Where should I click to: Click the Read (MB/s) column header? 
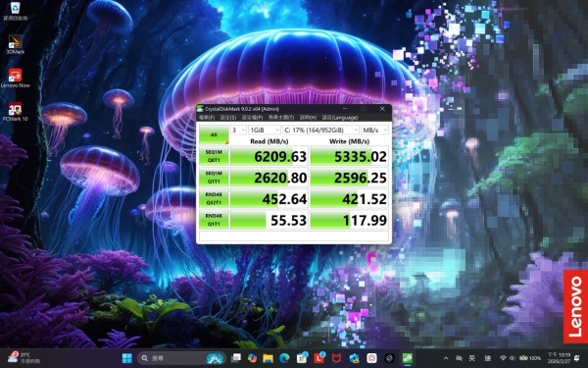point(269,141)
